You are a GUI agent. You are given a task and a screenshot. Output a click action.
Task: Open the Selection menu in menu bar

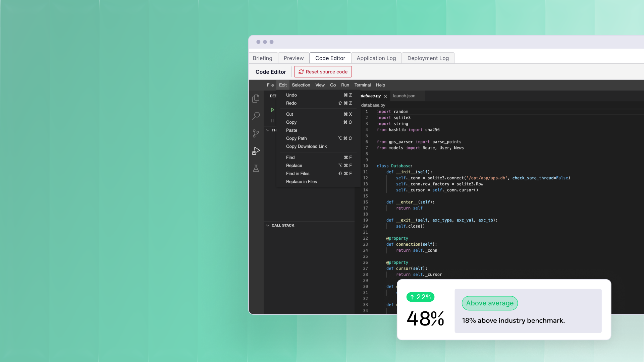[301, 85]
